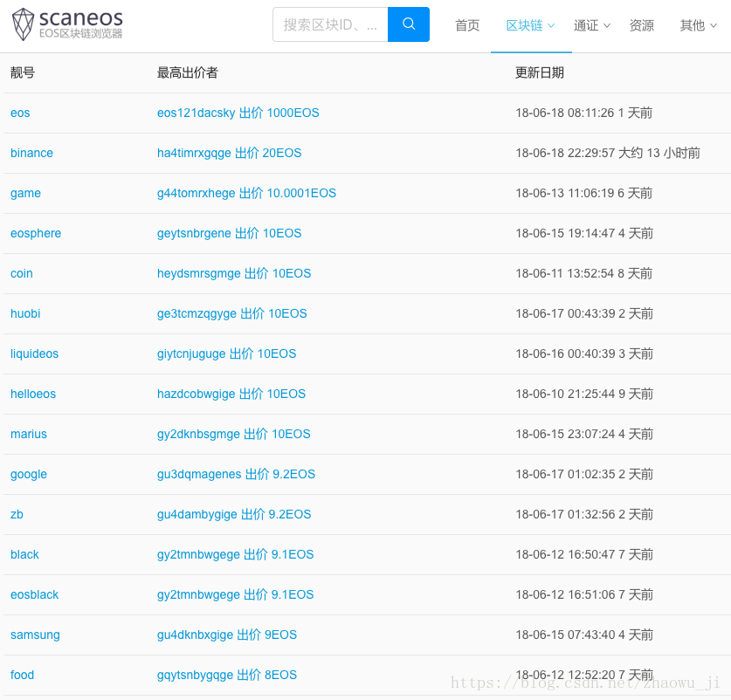The height and width of the screenshot is (700, 731).
Task: Open the huobi name link
Action: [25, 313]
